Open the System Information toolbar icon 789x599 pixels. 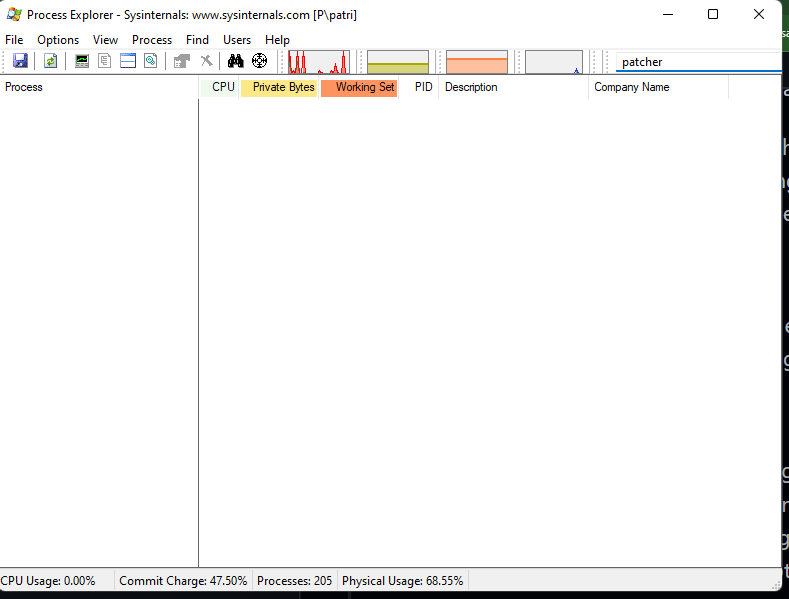point(82,61)
